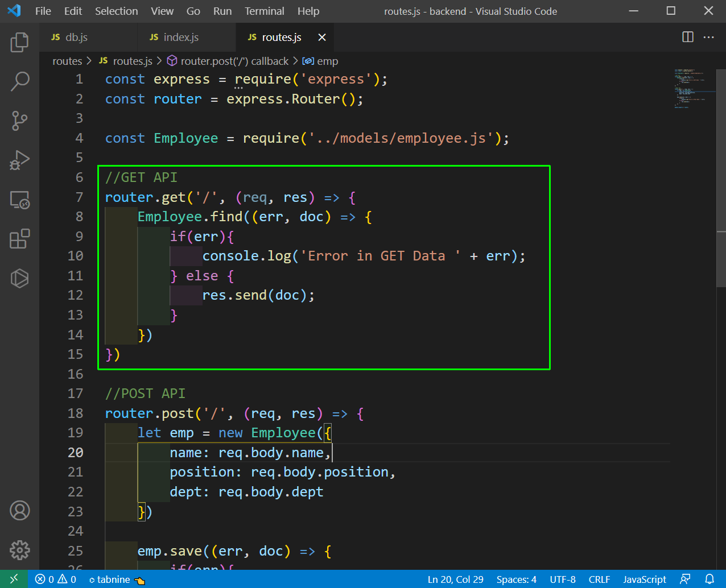726x588 pixels.
Task: Switch to the index.js tab
Action: (x=187, y=37)
